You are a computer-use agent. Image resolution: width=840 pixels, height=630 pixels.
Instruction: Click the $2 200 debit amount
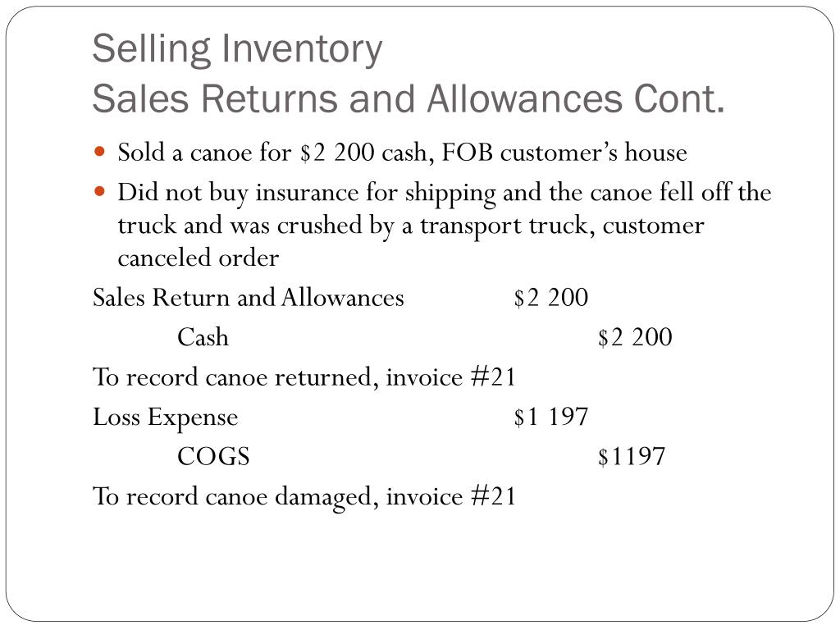click(x=550, y=297)
